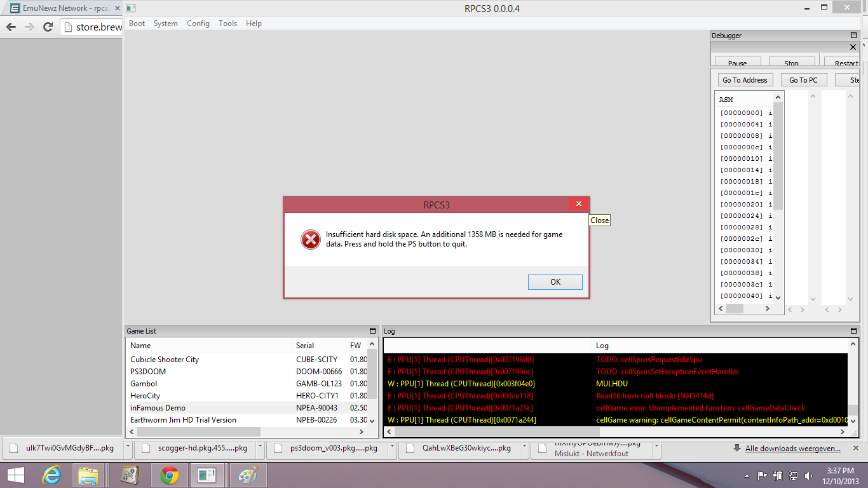Reload the page in Chrome

point(48,27)
